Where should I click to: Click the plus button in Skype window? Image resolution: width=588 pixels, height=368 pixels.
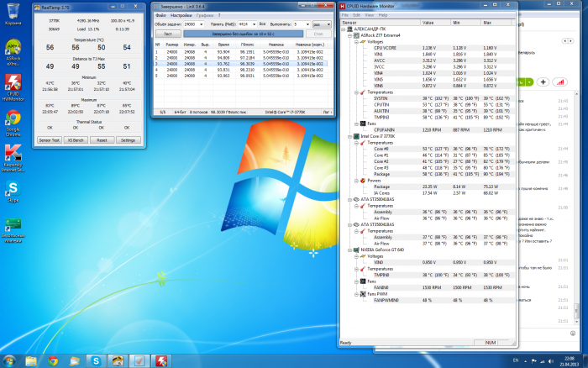pyautogui.click(x=543, y=81)
